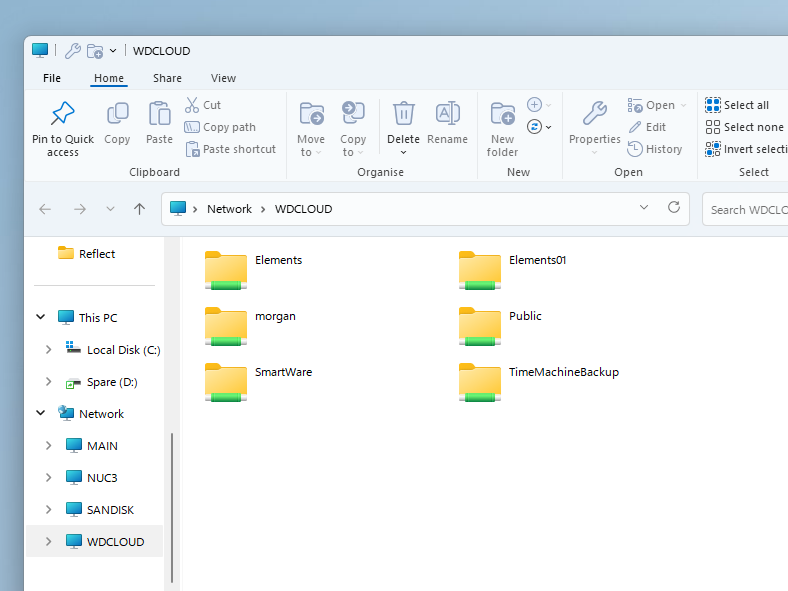The width and height of the screenshot is (788, 591).
Task: Open Copy to folder menu
Action: (x=353, y=129)
